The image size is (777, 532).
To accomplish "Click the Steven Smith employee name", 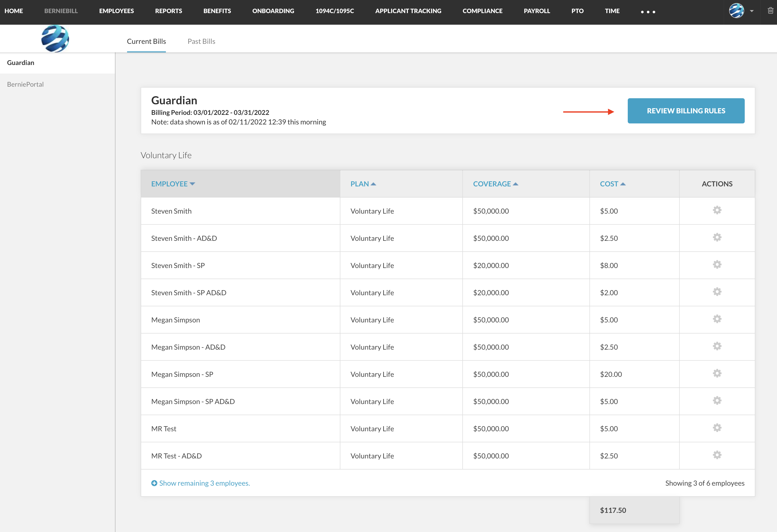I will pyautogui.click(x=171, y=211).
